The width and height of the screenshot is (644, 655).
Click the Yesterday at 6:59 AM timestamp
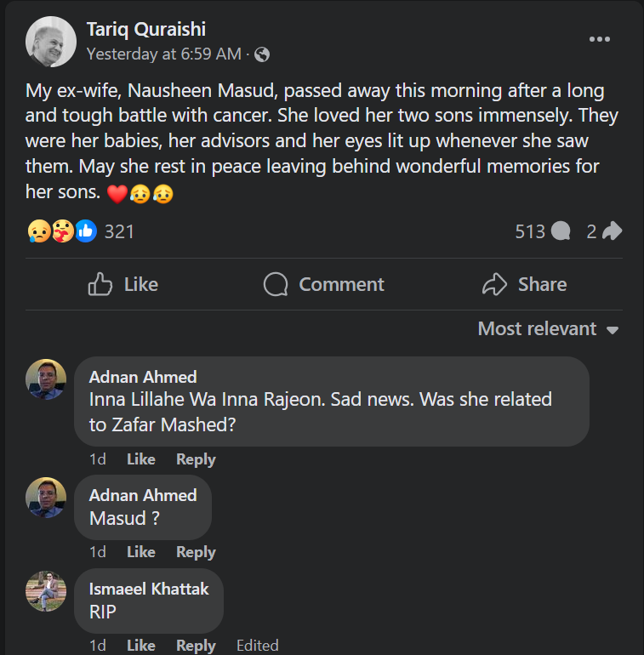click(x=164, y=54)
